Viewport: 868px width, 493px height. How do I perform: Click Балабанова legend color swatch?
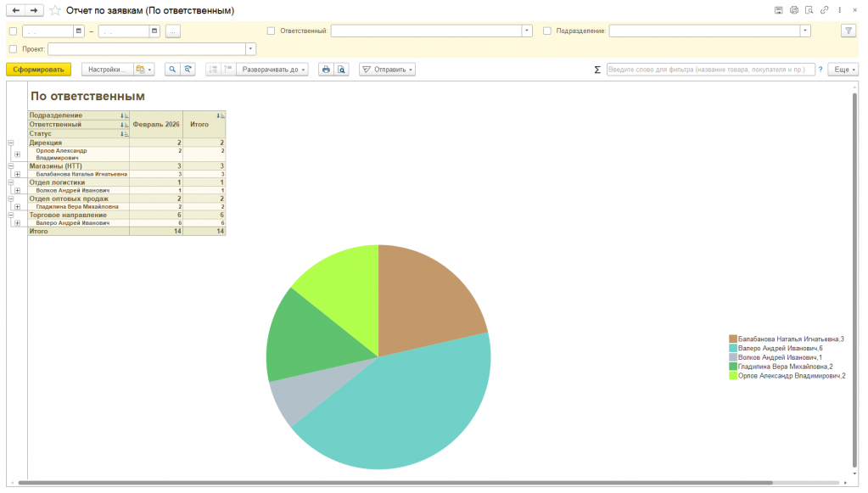pos(733,339)
